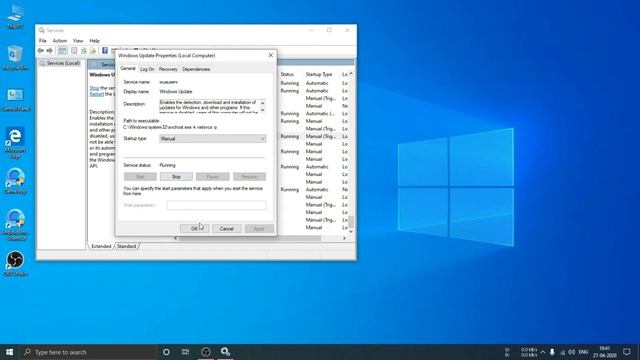Image resolution: width=640 pixels, height=360 pixels.
Task: Click the Start parameters input field
Action: pos(216,205)
